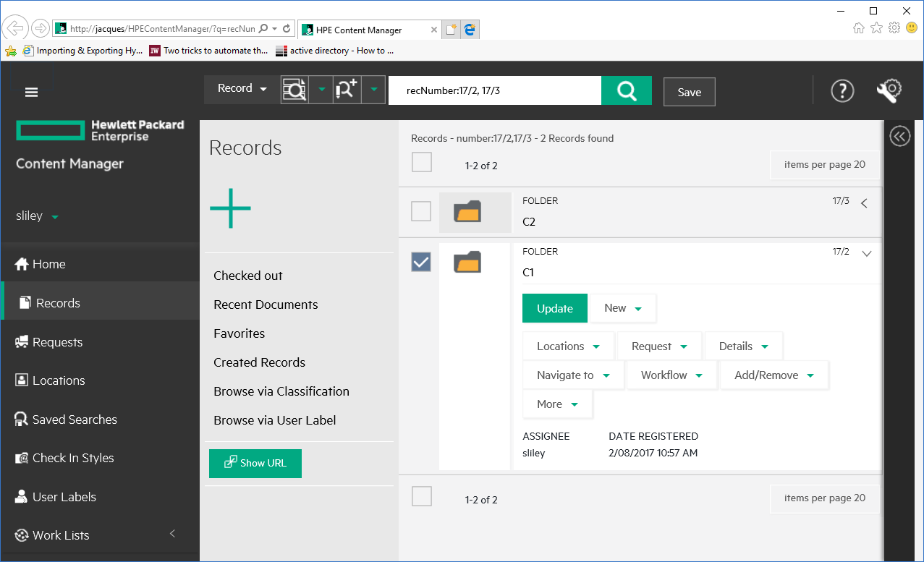Click browser forward arrow
The width and height of the screenshot is (924, 562).
point(41,29)
